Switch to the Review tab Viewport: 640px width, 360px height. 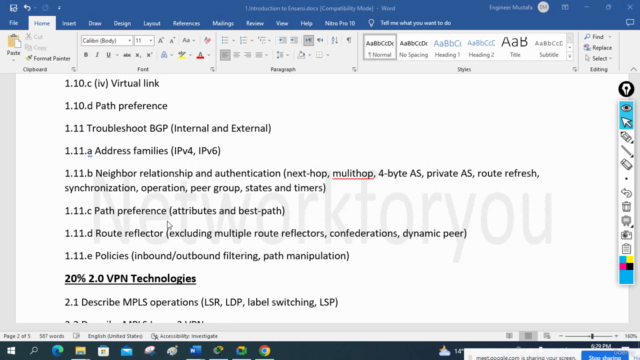(255, 23)
